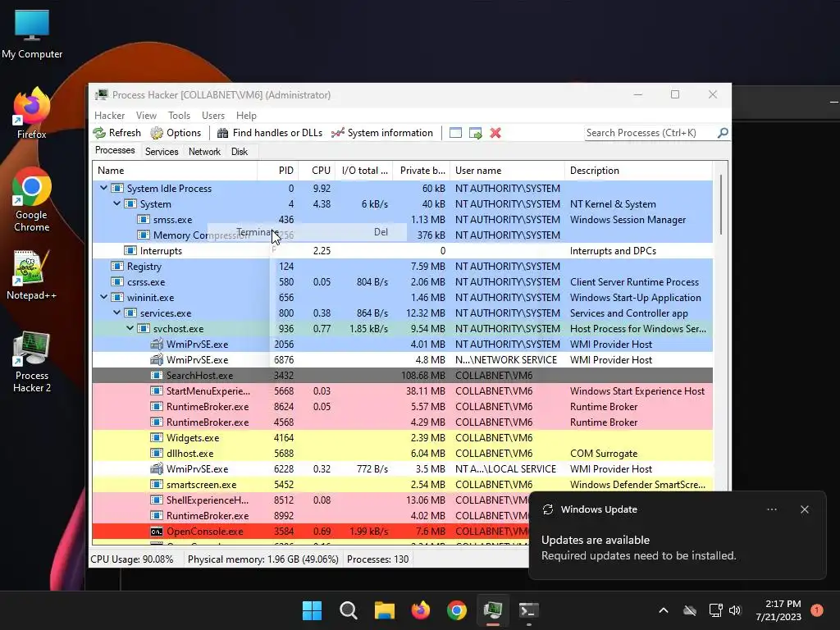Click the Terminate context menu entry
The width and height of the screenshot is (840, 630).
[x=307, y=232]
